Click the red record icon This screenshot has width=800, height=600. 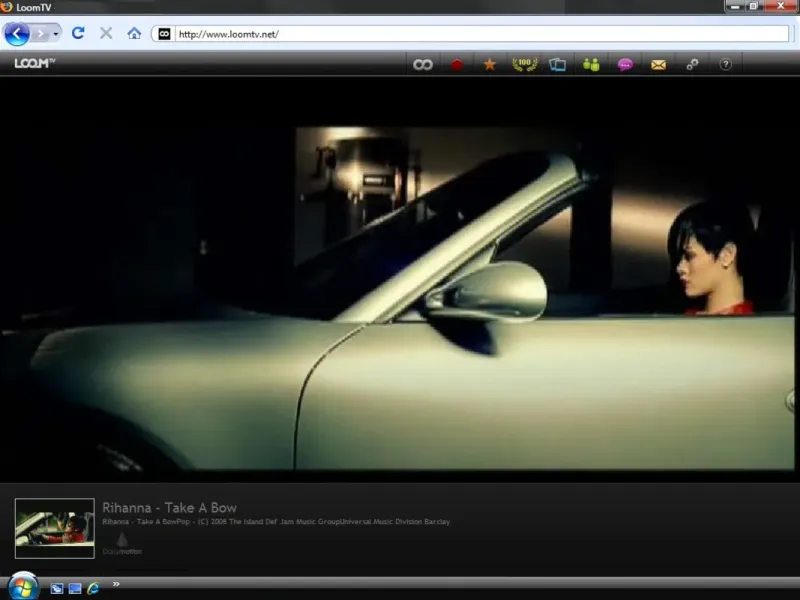pos(457,64)
